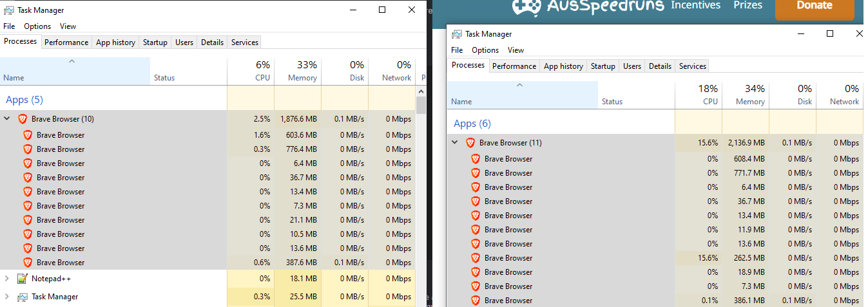Viewport: 868px width, 307px height.
Task: Click the Brave icon in the right window's 386.1 MB row
Action: click(476, 301)
